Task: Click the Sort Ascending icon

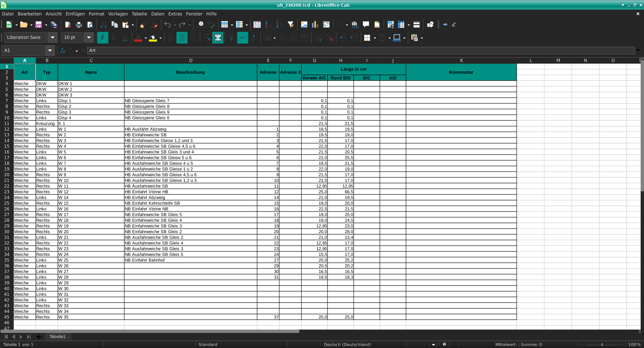Action: [x=267, y=25]
